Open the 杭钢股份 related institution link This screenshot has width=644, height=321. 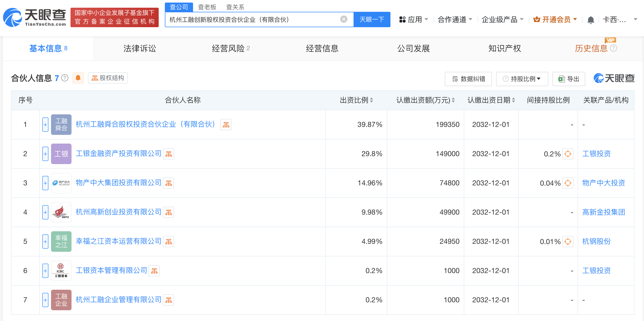tap(597, 242)
